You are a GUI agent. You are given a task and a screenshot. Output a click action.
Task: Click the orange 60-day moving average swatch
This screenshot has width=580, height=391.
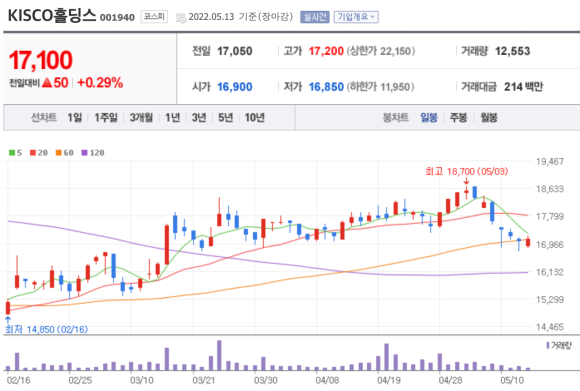pyautogui.click(x=58, y=152)
